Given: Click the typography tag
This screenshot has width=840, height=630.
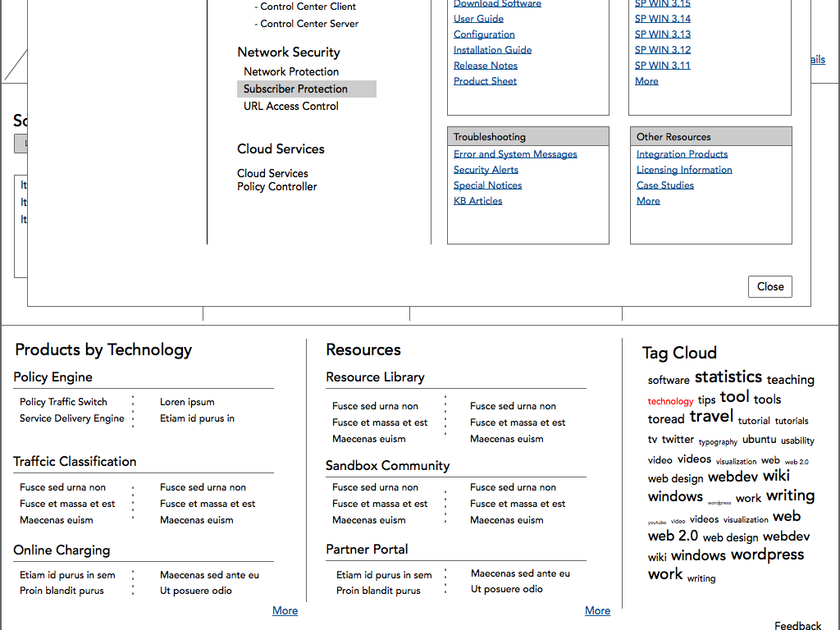Looking at the screenshot, I should tap(718, 442).
